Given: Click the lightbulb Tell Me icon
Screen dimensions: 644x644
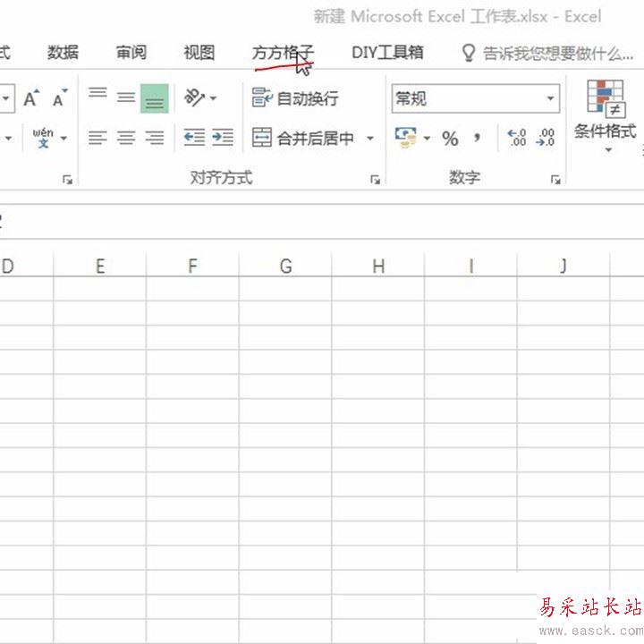Looking at the screenshot, I should pos(468,53).
